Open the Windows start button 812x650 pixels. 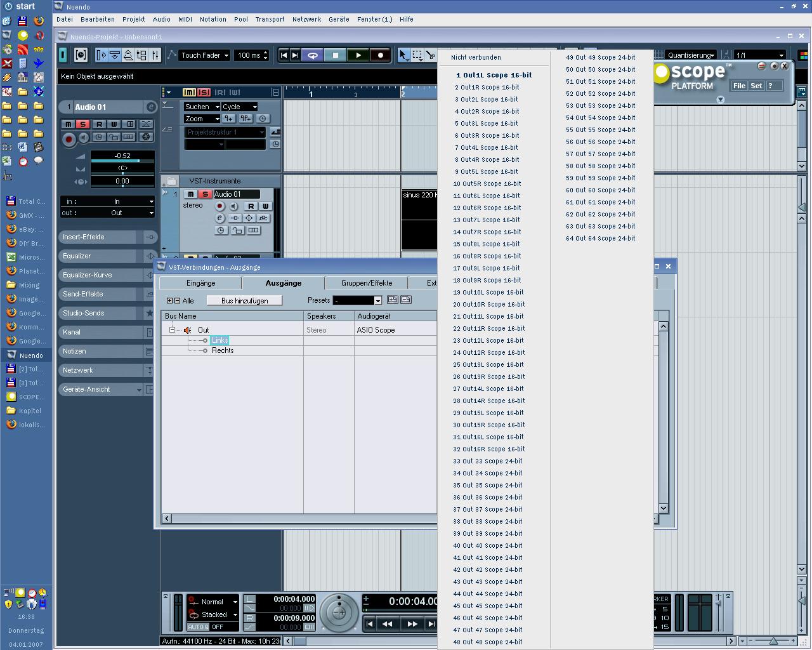[20, 6]
